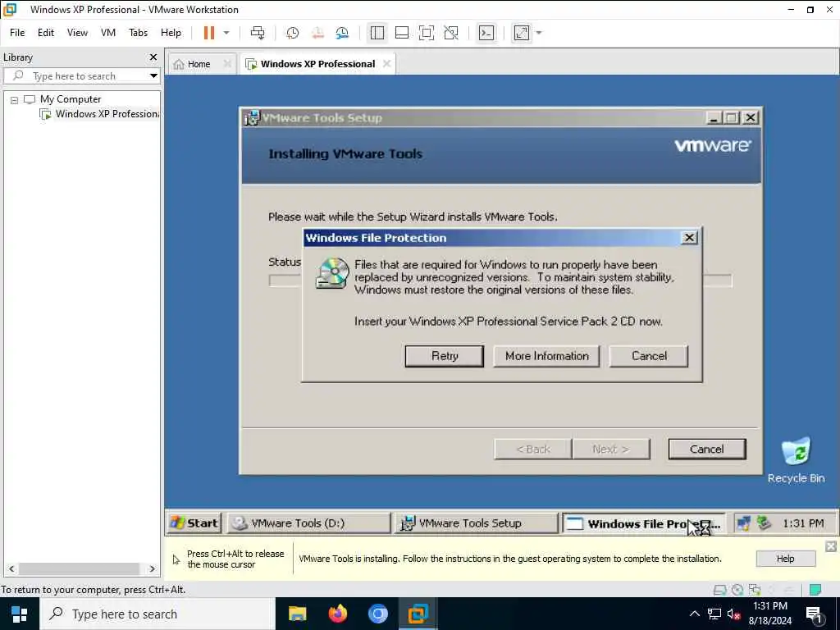Click the VMware Workstation taskbar icon
Image resolution: width=840 pixels, height=630 pixels.
(418, 614)
